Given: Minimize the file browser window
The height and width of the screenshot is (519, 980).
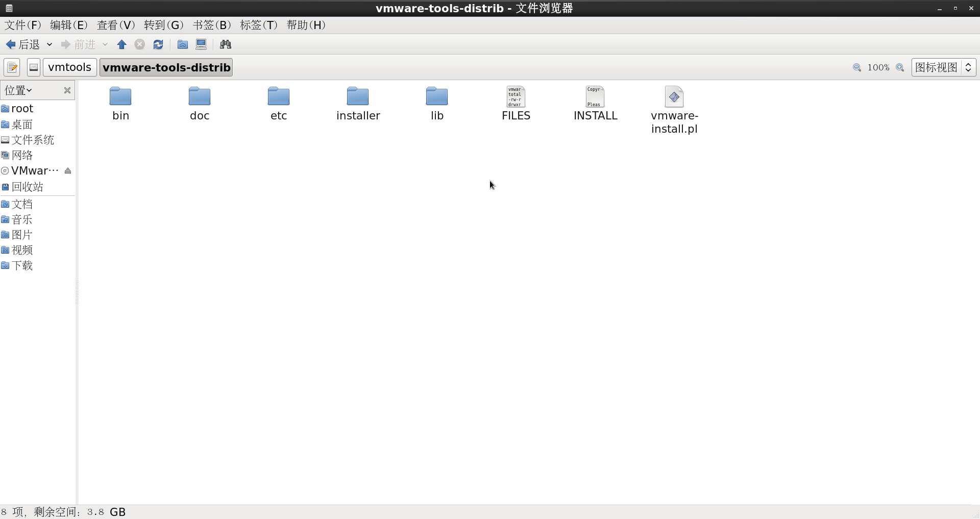Looking at the screenshot, I should [940, 9].
